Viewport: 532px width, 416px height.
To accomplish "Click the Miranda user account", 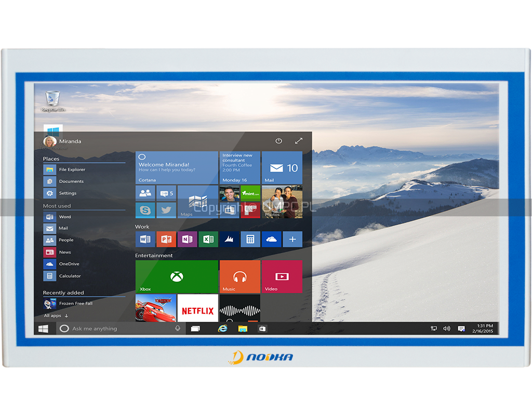I will (62, 141).
